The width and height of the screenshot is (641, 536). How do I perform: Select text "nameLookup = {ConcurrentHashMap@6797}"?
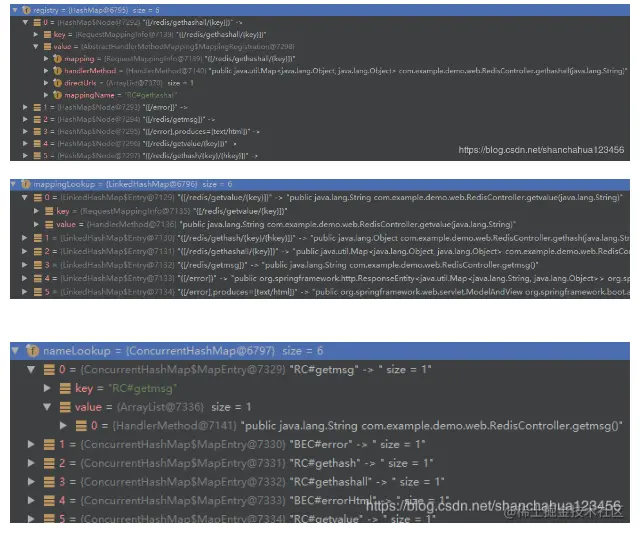(x=159, y=350)
